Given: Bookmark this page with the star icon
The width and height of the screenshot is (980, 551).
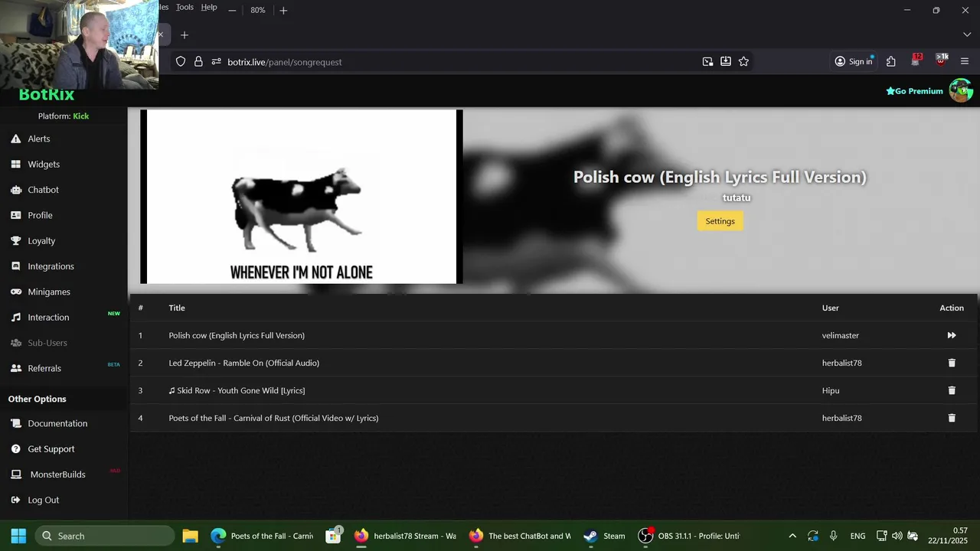Looking at the screenshot, I should click(743, 62).
